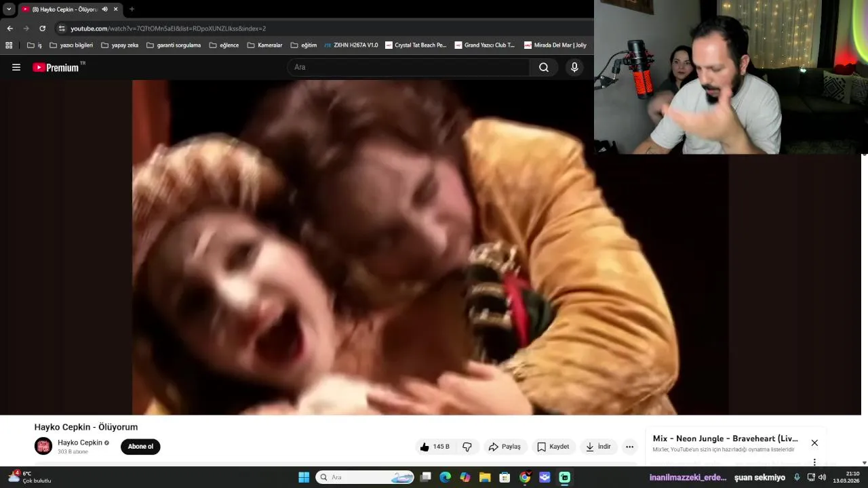Save the video with Kaydet
Viewport: 868px width, 488px height.
pyautogui.click(x=553, y=447)
